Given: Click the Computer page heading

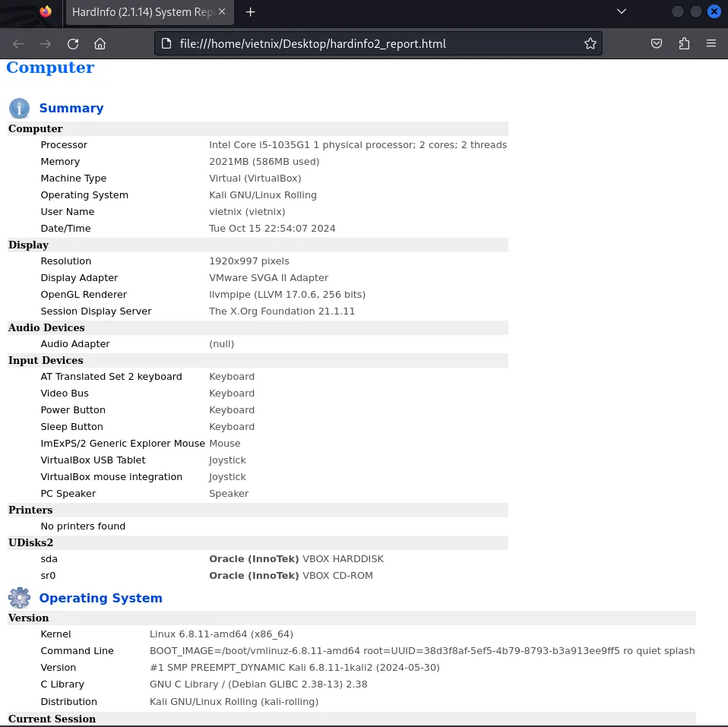Looking at the screenshot, I should tap(50, 68).
